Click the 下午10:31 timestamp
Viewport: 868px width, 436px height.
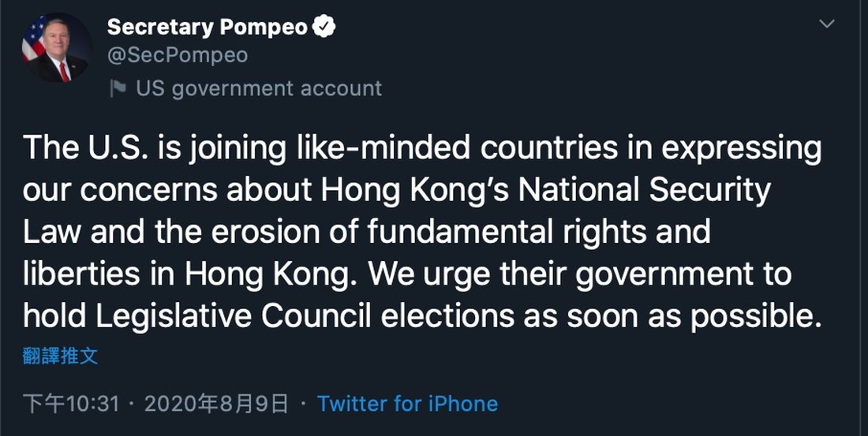click(x=71, y=404)
